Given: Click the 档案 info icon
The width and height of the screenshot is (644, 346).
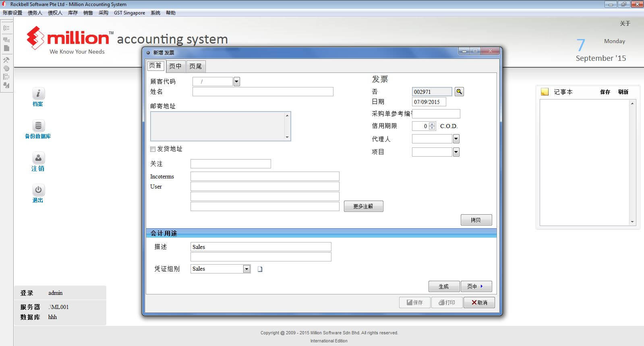Looking at the screenshot, I should click(x=38, y=93).
